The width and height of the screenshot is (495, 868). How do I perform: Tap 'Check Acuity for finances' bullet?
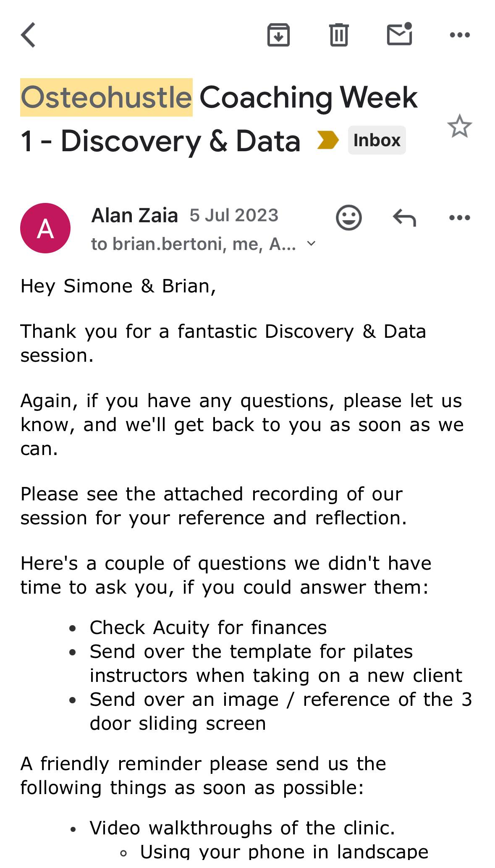click(x=208, y=628)
